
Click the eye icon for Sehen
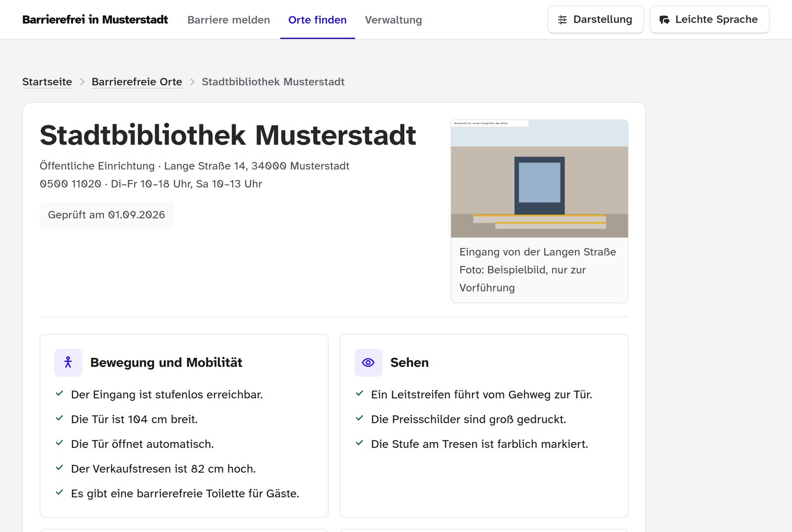[368, 363]
